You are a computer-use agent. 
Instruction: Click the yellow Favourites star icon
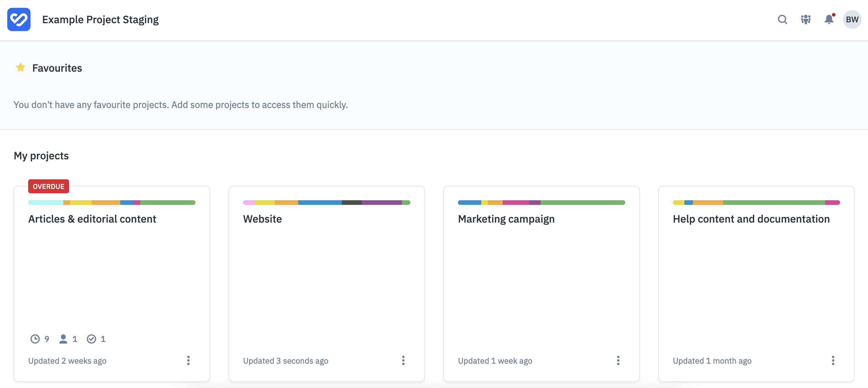pyautogui.click(x=21, y=67)
